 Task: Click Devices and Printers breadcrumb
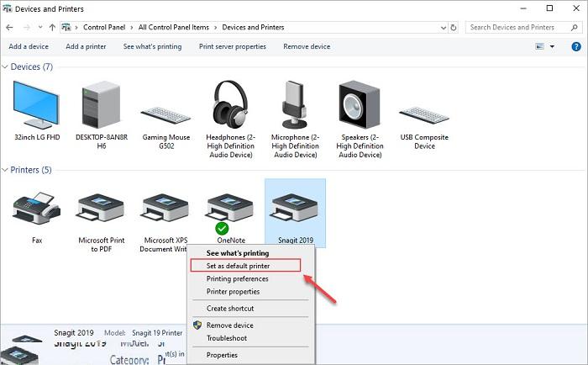(253, 28)
